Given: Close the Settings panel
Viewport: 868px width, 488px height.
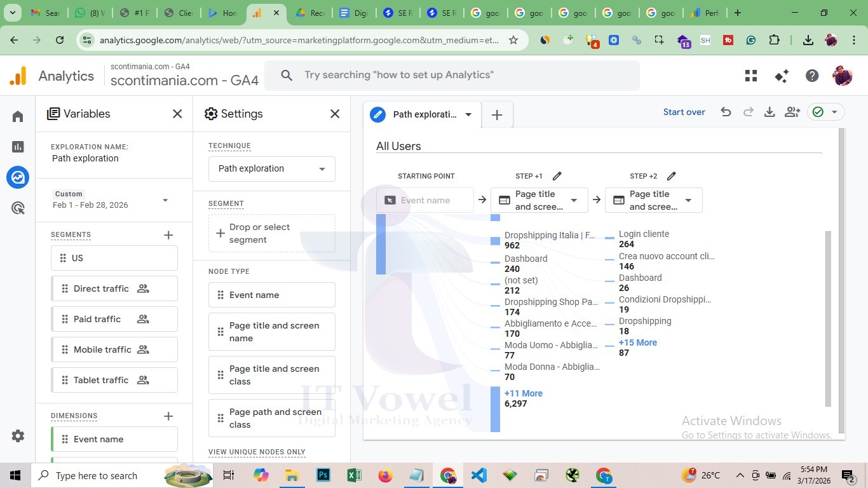Looking at the screenshot, I should click(x=335, y=114).
